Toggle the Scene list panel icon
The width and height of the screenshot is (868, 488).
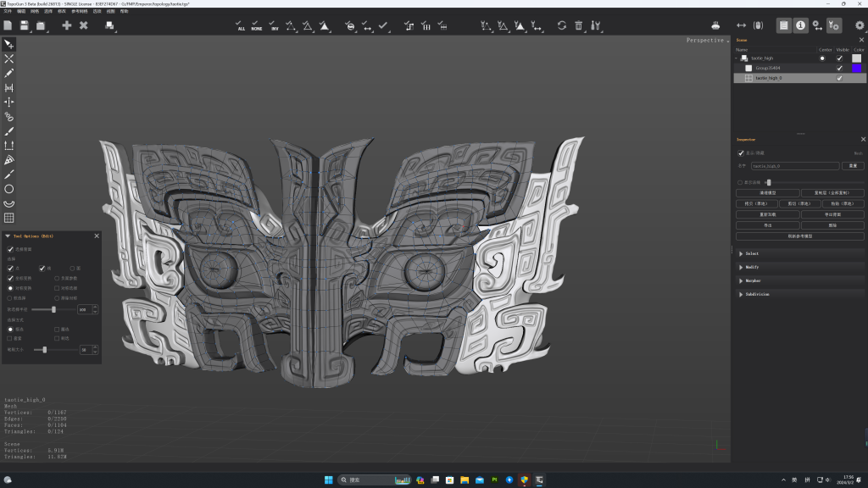point(784,25)
